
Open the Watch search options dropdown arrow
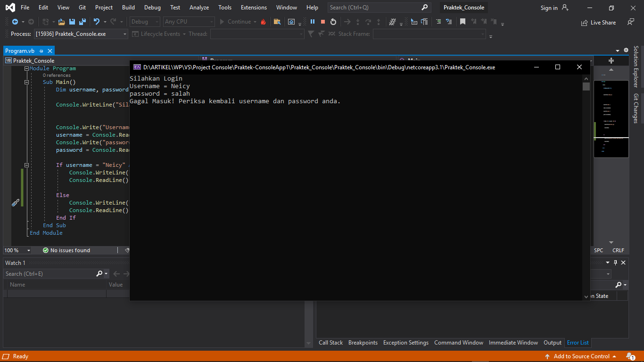click(x=107, y=274)
